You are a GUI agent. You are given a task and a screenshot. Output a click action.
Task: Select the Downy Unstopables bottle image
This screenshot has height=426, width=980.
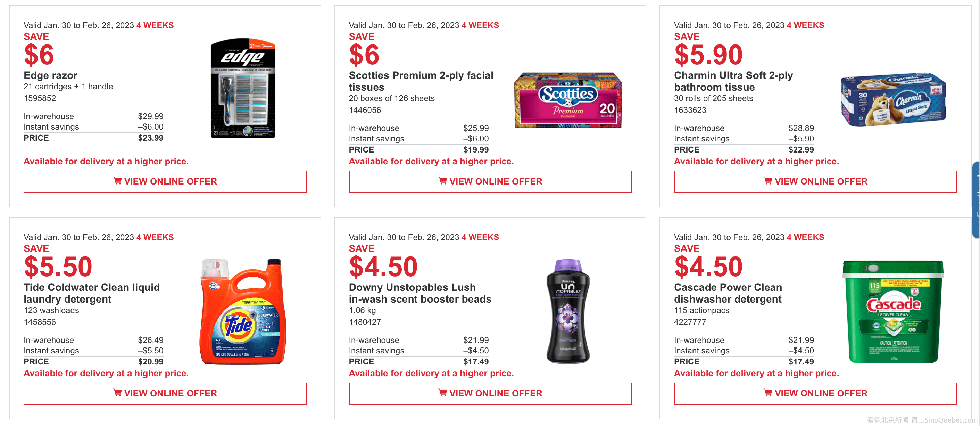tap(568, 312)
